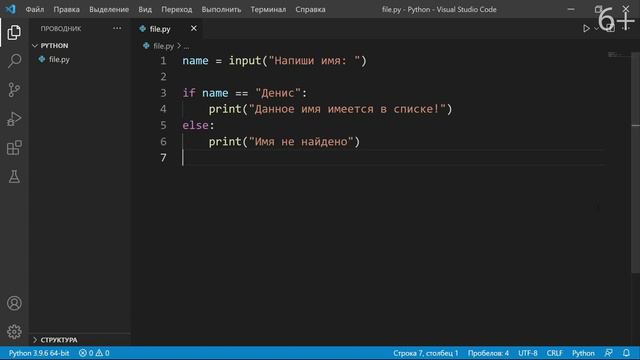Place cursor on empty line 7
Viewport: 640px width, 360px height.
[x=392, y=158]
